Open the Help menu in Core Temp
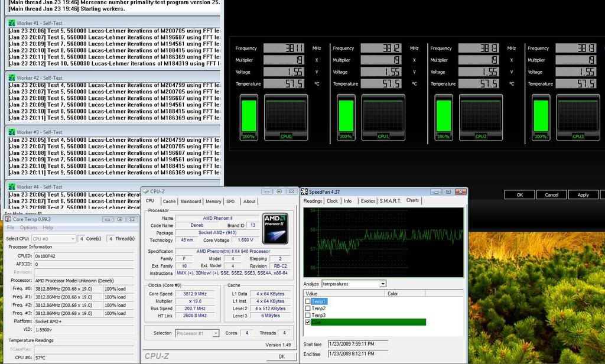This screenshot has width=605, height=364. click(48, 227)
